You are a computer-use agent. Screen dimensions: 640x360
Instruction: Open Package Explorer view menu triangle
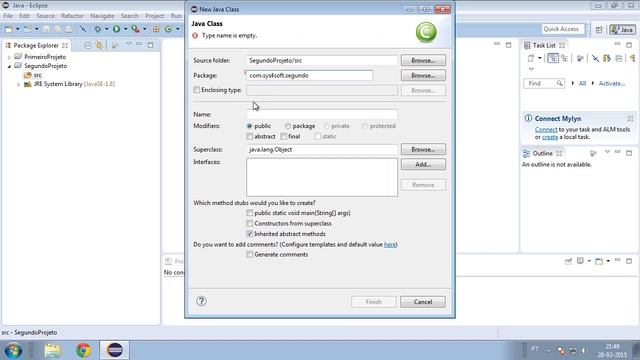point(129,44)
